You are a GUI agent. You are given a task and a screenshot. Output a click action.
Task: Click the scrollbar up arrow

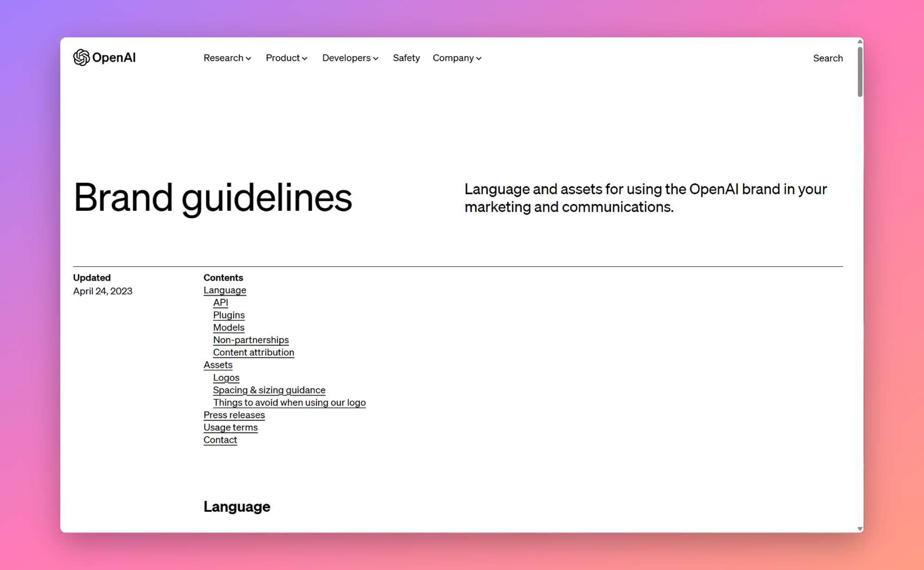tap(860, 42)
